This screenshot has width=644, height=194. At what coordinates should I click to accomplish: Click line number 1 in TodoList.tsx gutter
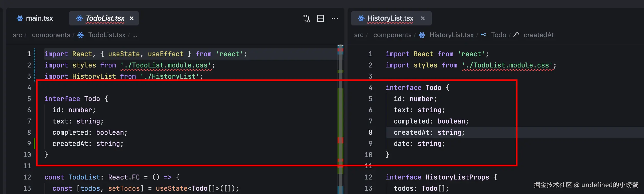click(x=29, y=54)
